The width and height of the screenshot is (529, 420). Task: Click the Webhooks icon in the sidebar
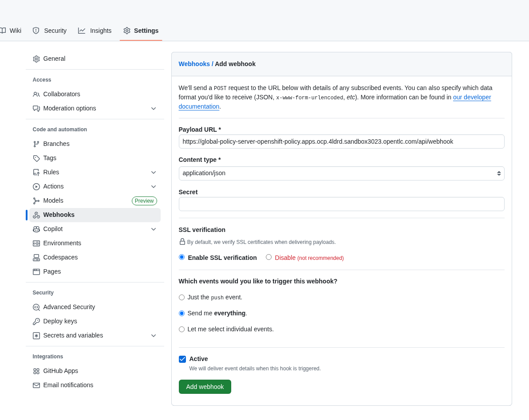click(36, 215)
